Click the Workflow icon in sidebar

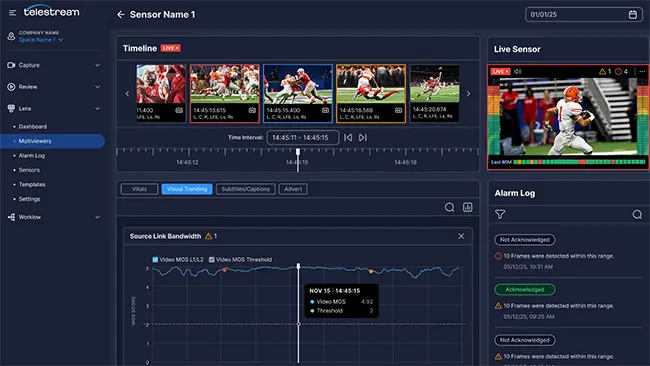[x=11, y=217]
